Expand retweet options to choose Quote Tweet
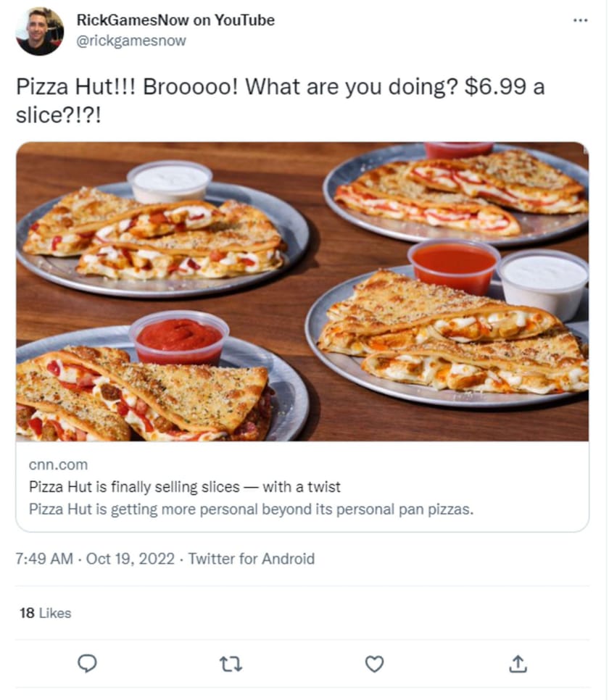The height and width of the screenshot is (700, 609). tap(231, 663)
